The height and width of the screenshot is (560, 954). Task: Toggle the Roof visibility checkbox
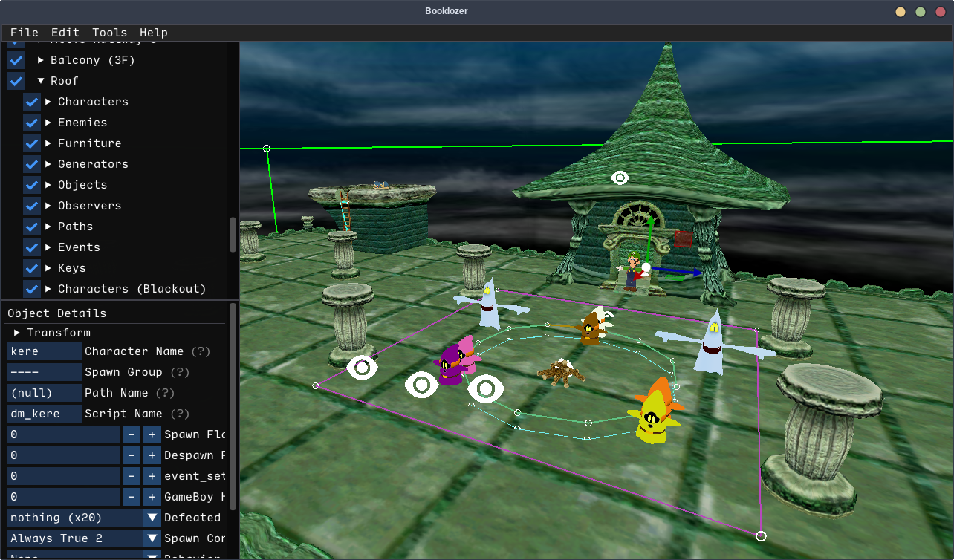[16, 81]
